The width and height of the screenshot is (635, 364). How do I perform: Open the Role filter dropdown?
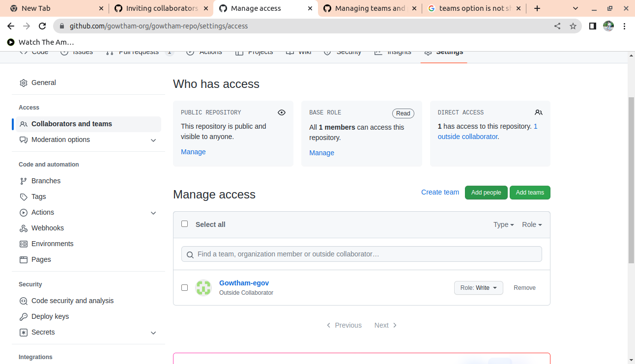click(x=532, y=224)
